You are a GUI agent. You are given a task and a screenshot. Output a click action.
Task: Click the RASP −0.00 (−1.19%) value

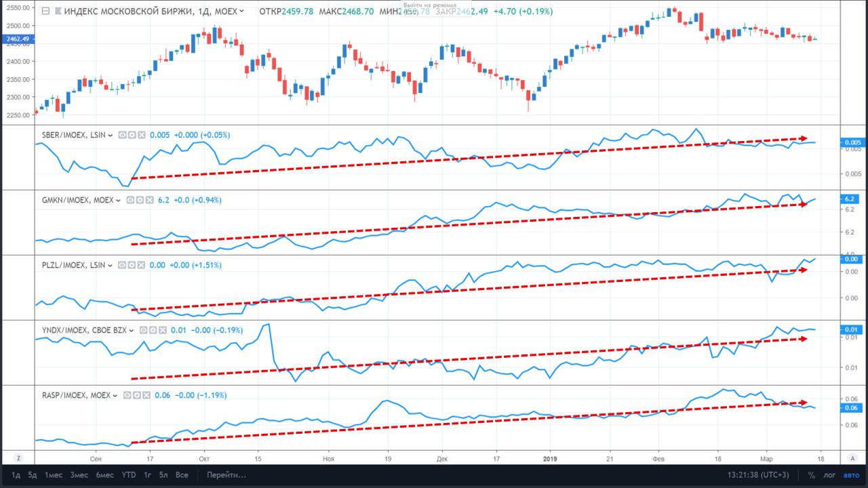(x=201, y=395)
